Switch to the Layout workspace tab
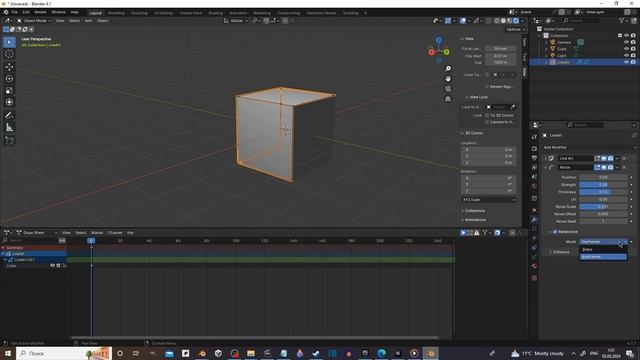Image resolution: width=640 pixels, height=360 pixels. click(96, 13)
